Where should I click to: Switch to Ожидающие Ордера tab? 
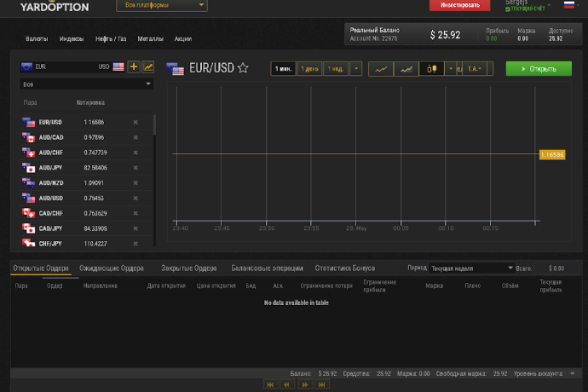click(x=112, y=268)
